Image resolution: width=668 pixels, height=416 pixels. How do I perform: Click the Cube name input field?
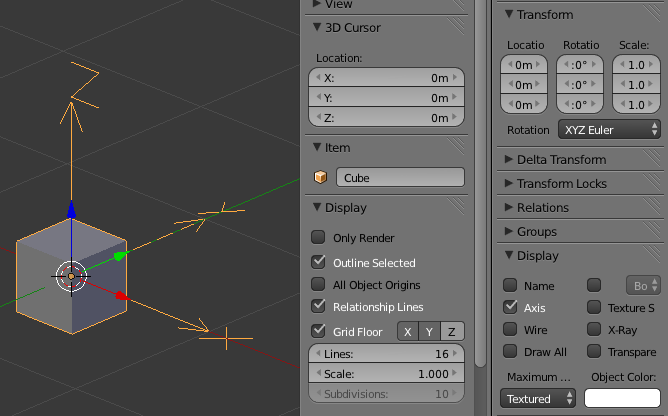click(x=400, y=178)
